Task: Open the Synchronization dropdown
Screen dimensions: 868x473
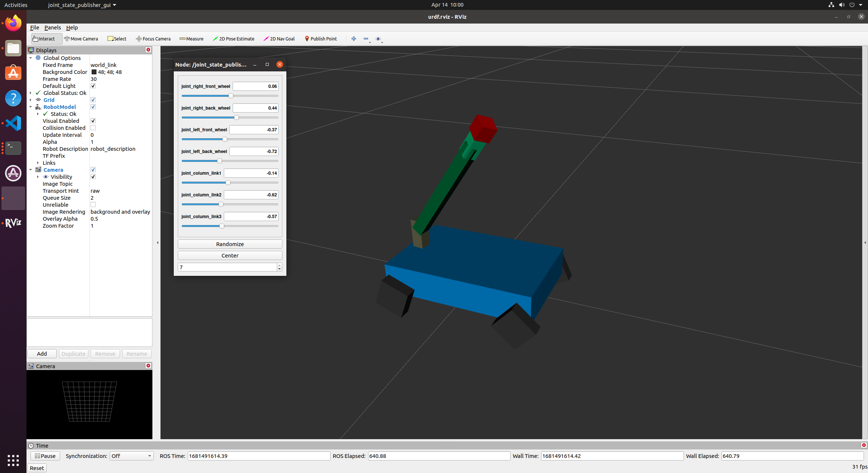Action: click(x=131, y=456)
